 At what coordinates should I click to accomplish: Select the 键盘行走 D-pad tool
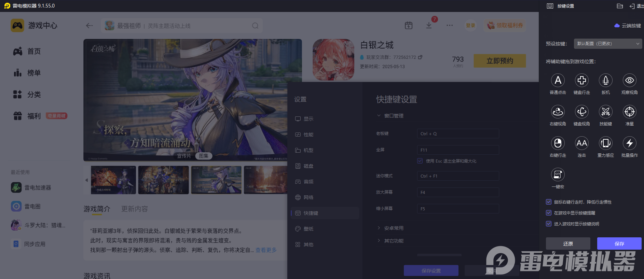(582, 81)
